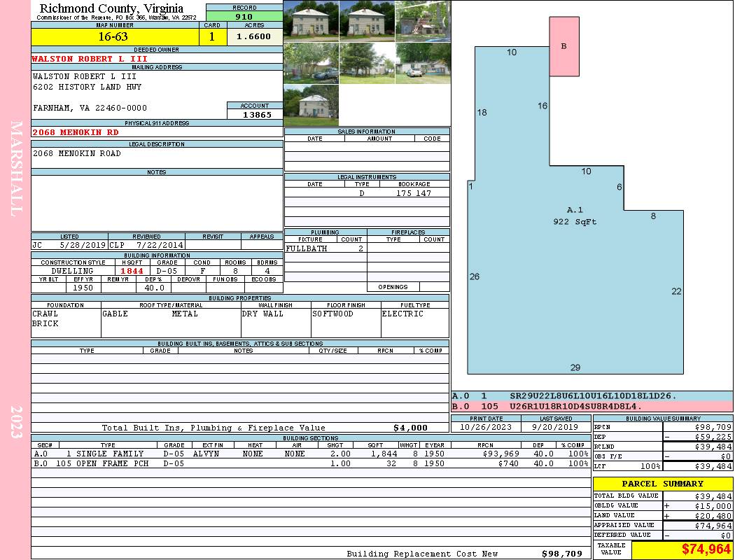Click the empty Notes box

point(157,203)
